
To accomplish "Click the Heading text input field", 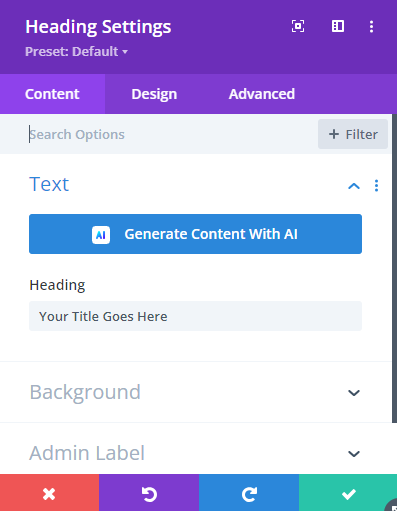I will [x=195, y=316].
